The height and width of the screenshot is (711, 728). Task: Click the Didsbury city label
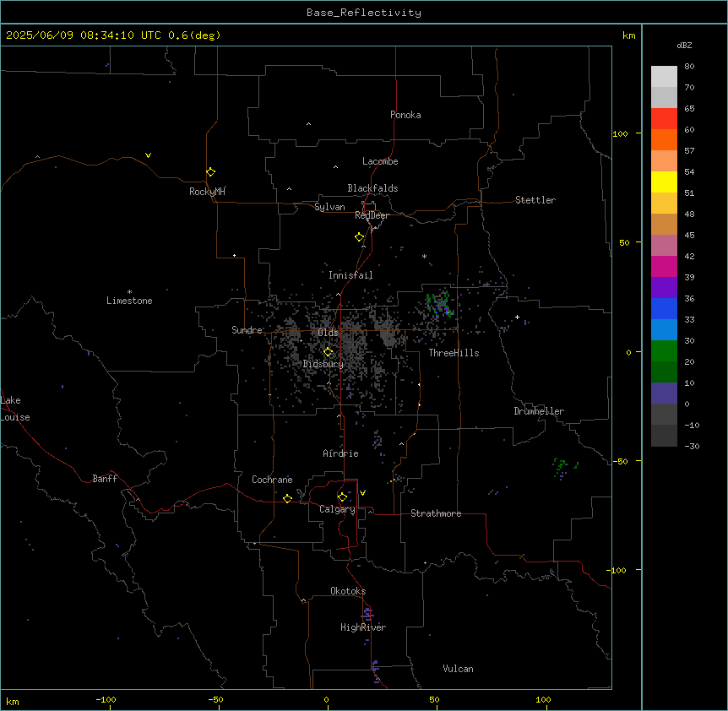(323, 364)
